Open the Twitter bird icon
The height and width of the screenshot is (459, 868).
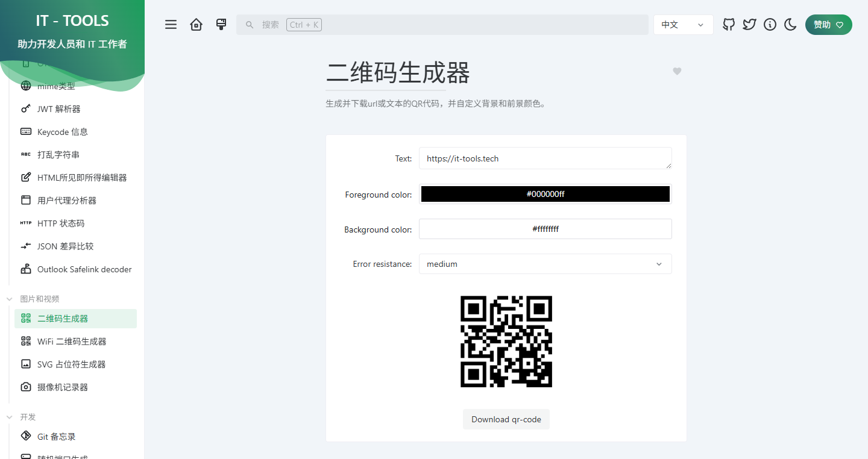click(x=749, y=25)
